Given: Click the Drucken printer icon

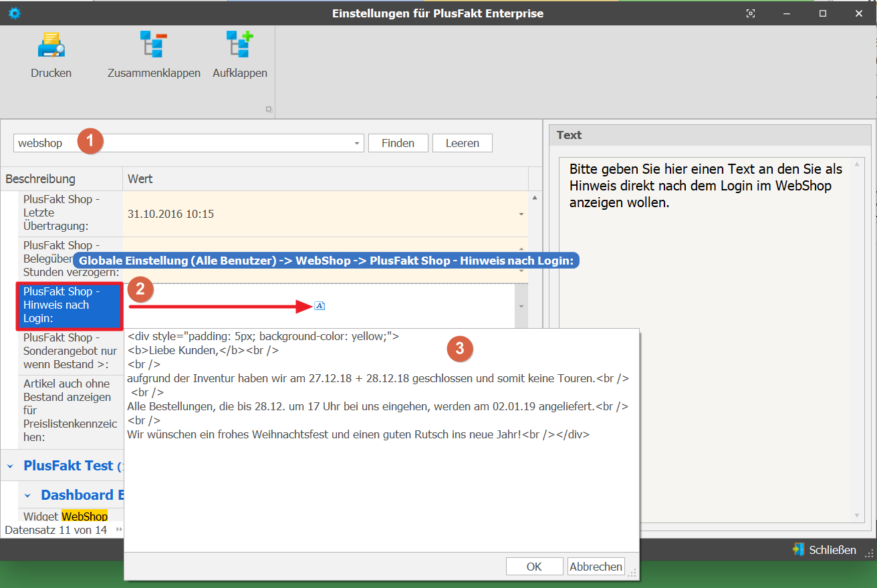Looking at the screenshot, I should coord(51,45).
